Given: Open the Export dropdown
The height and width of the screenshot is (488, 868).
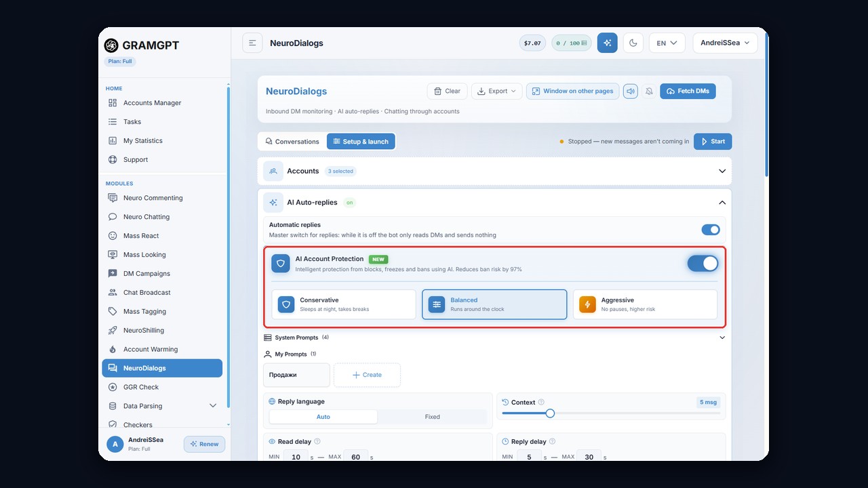Looking at the screenshot, I should coord(496,91).
